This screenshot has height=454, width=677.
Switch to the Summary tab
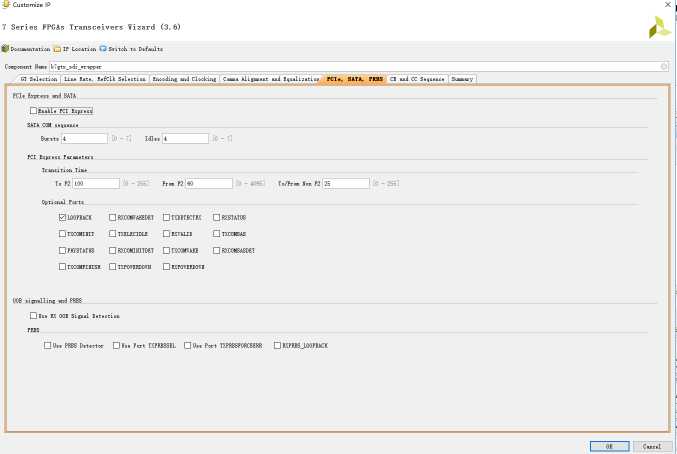click(x=462, y=79)
